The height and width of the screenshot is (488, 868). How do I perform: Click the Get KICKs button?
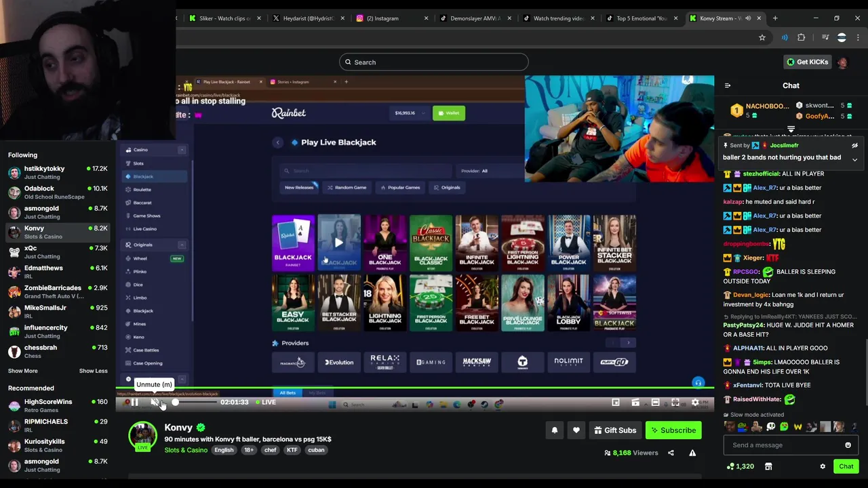(807, 62)
